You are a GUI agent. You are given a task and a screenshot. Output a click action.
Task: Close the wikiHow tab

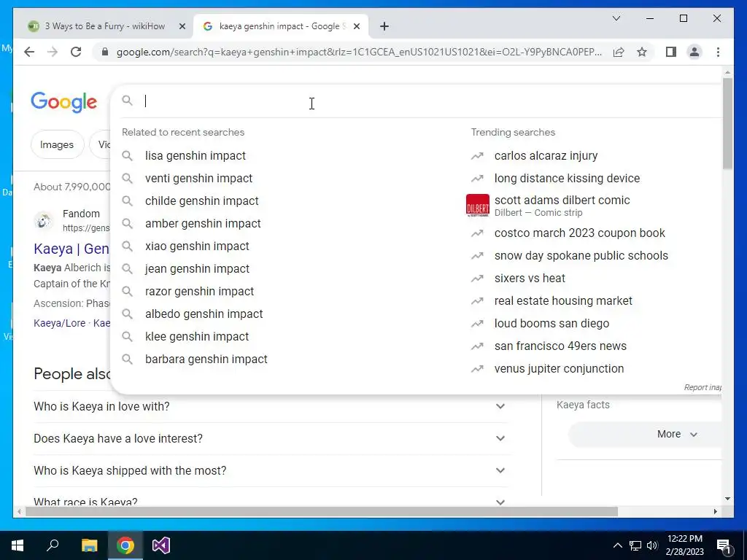182,26
